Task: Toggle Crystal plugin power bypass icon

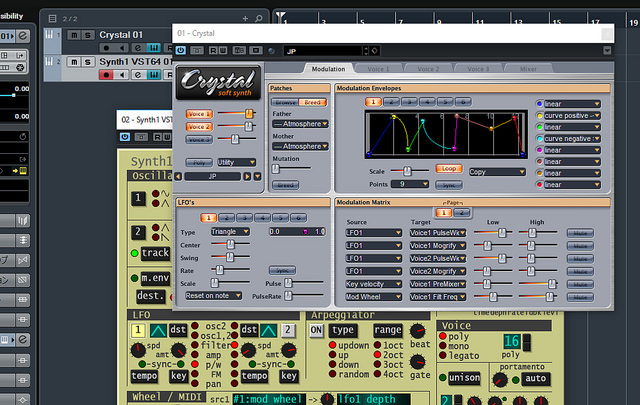Action: coord(180,50)
